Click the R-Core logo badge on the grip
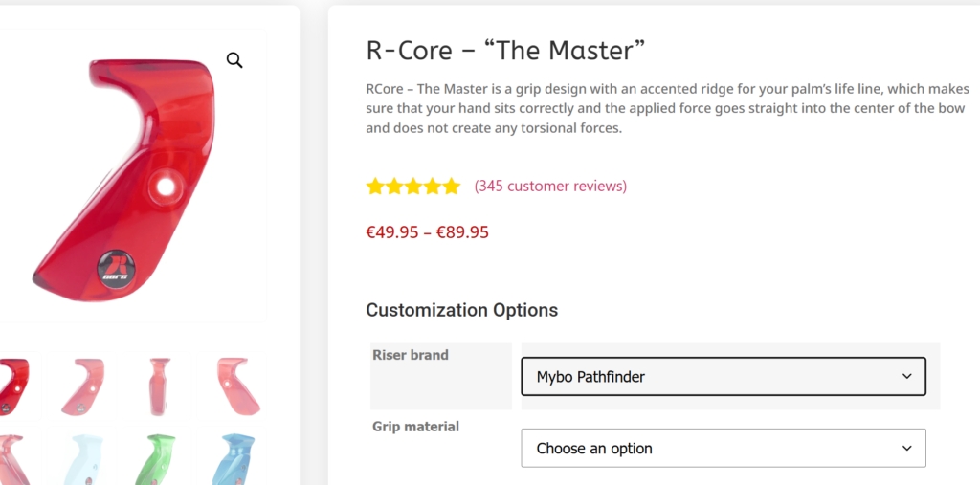980x485 pixels. (117, 266)
